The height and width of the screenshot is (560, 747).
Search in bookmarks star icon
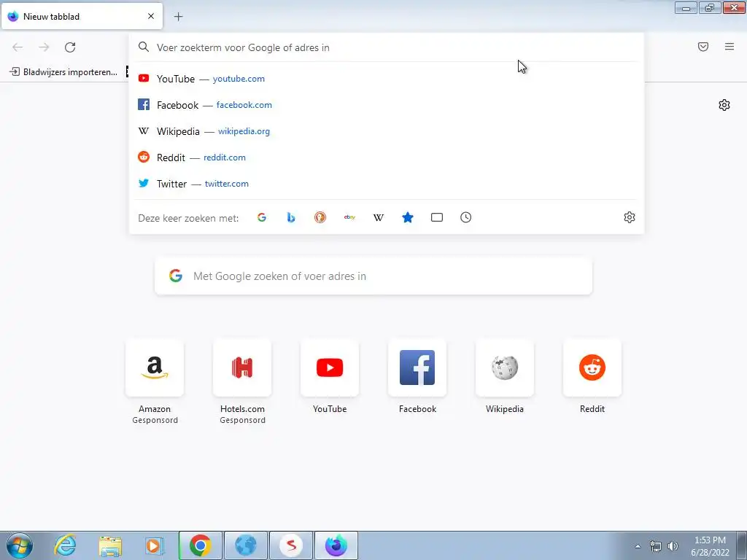[x=408, y=217]
